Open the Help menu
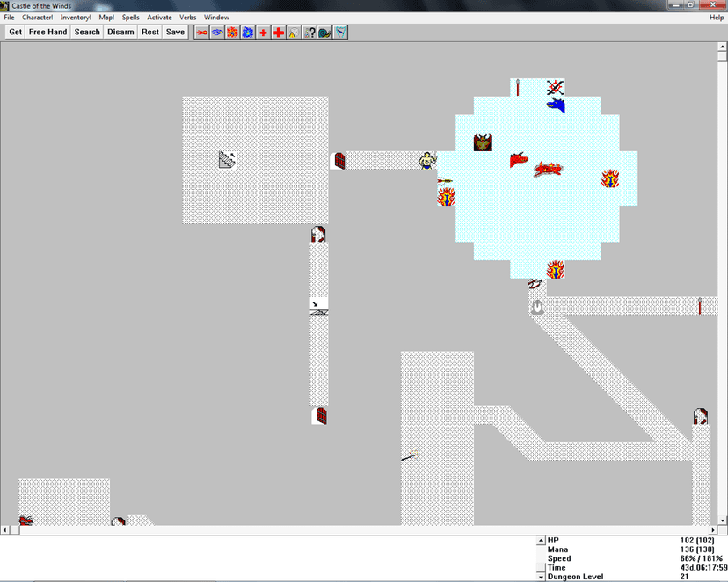The width and height of the screenshot is (728, 582). point(717,18)
